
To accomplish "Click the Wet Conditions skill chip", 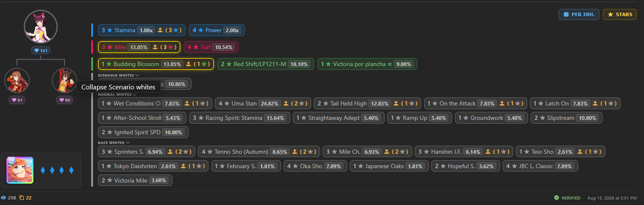I will click(x=155, y=103).
